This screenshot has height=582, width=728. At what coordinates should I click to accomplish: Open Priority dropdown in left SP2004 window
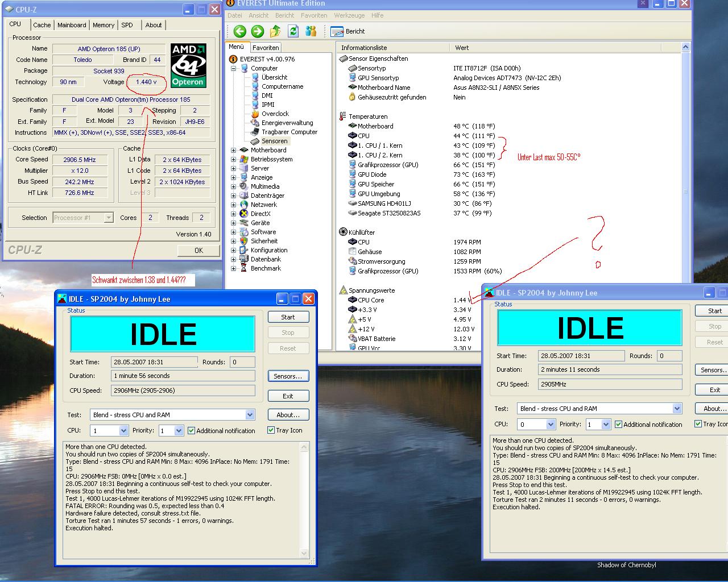(x=179, y=431)
